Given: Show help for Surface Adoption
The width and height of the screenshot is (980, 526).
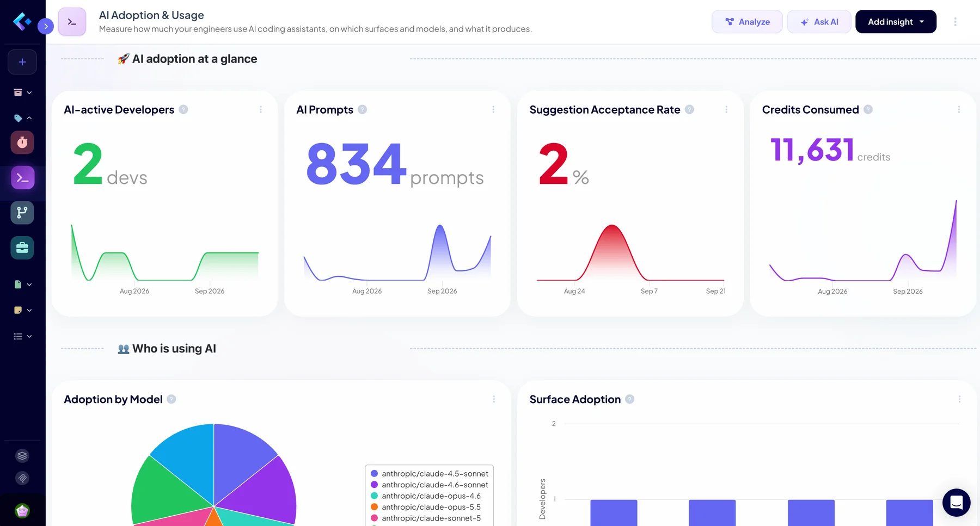Looking at the screenshot, I should (x=630, y=399).
